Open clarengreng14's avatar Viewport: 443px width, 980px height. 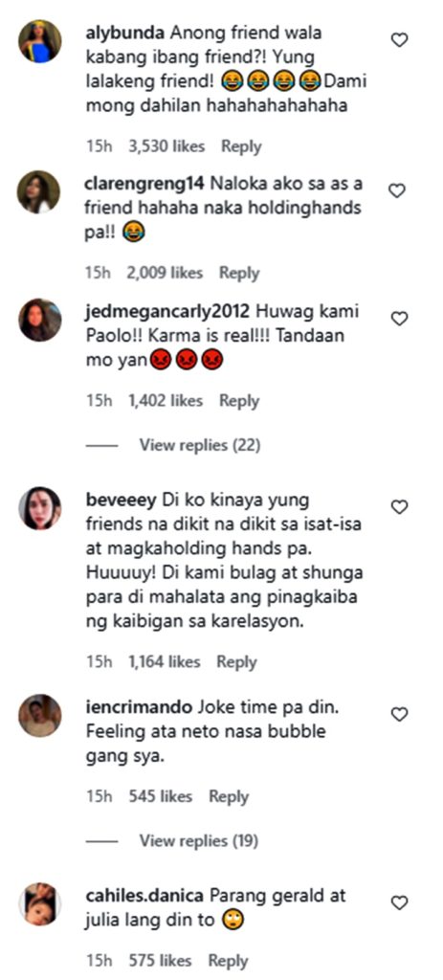click(38, 191)
